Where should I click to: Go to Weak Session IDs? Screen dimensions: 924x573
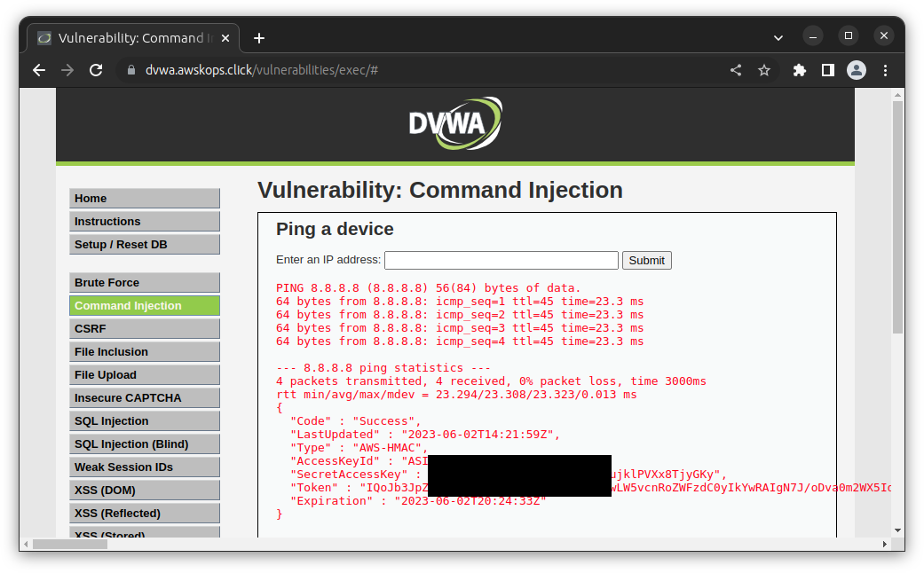pyautogui.click(x=145, y=467)
